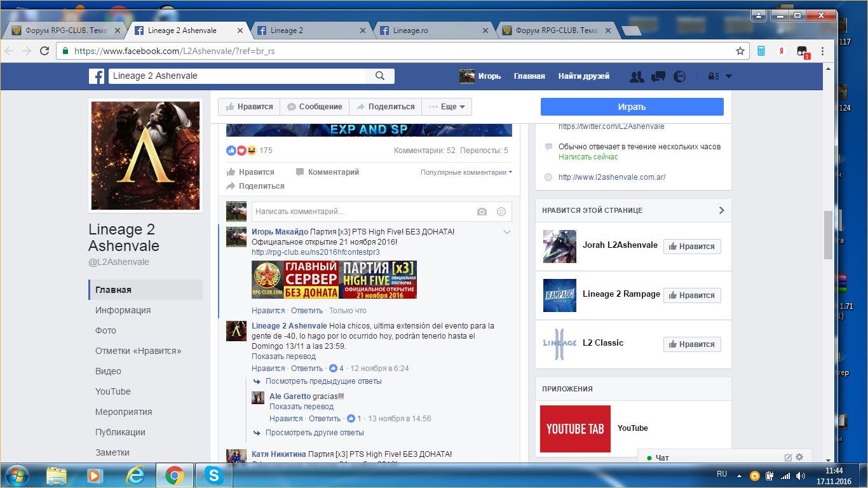Open Chrome three-dot menu
The width and height of the screenshot is (868, 488).
[x=823, y=51]
